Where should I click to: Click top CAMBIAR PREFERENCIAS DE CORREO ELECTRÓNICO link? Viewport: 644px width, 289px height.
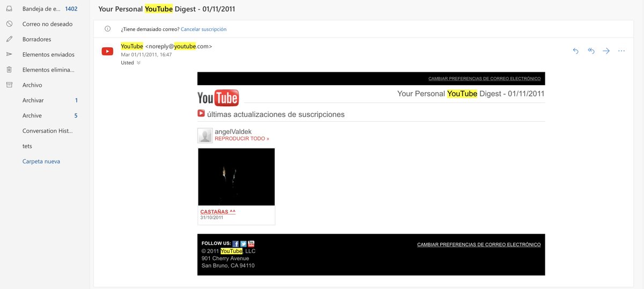pyautogui.click(x=484, y=79)
